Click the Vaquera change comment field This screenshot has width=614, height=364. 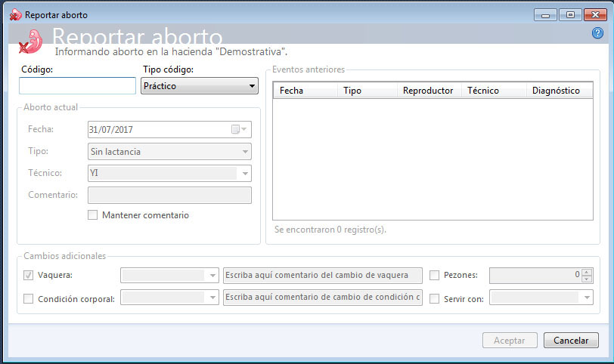click(323, 275)
